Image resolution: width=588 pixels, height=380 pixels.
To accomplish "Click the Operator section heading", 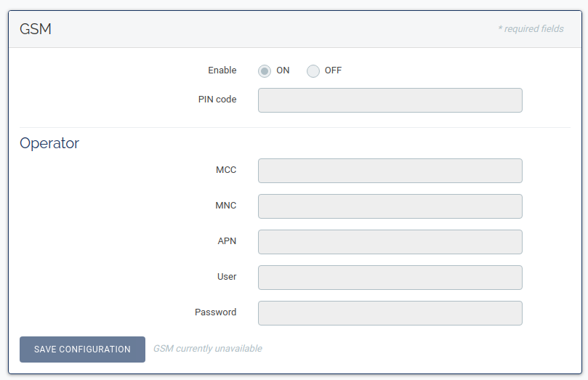I will tap(49, 143).
